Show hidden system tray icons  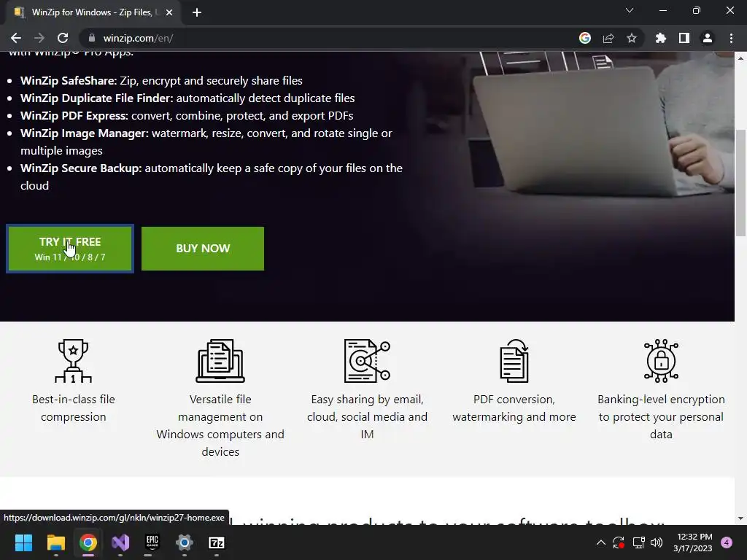point(601,542)
